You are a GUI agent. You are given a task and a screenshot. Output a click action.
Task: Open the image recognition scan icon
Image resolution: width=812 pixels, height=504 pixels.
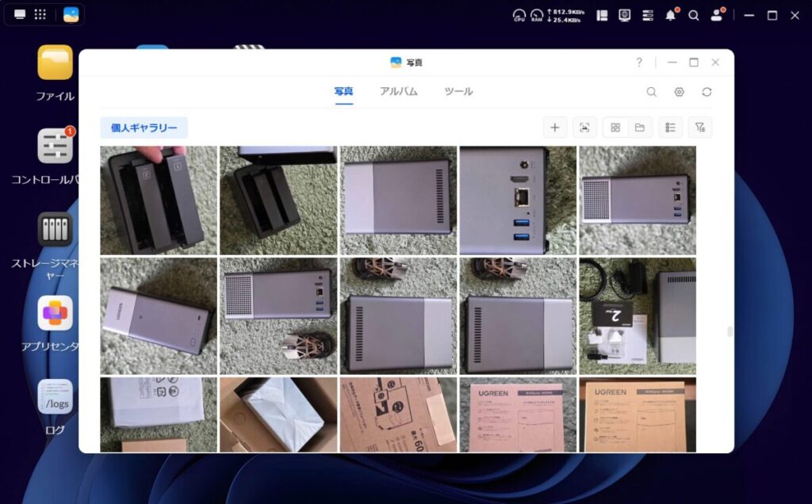[x=584, y=128]
